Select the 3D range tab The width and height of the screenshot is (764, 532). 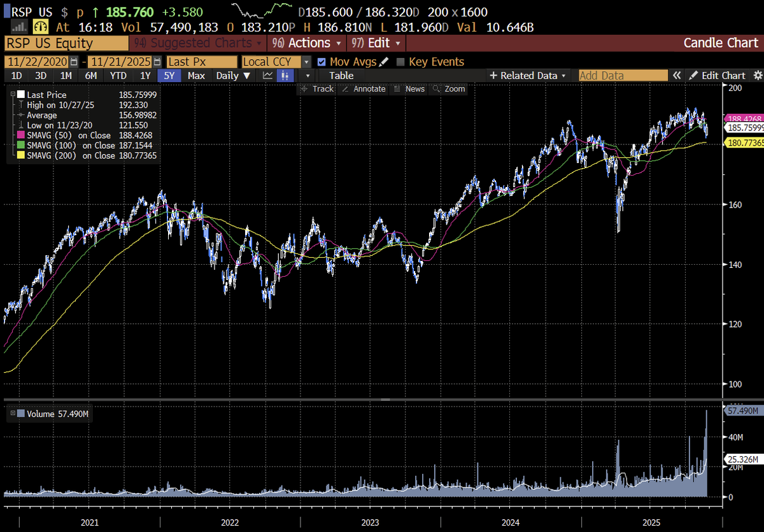point(41,75)
